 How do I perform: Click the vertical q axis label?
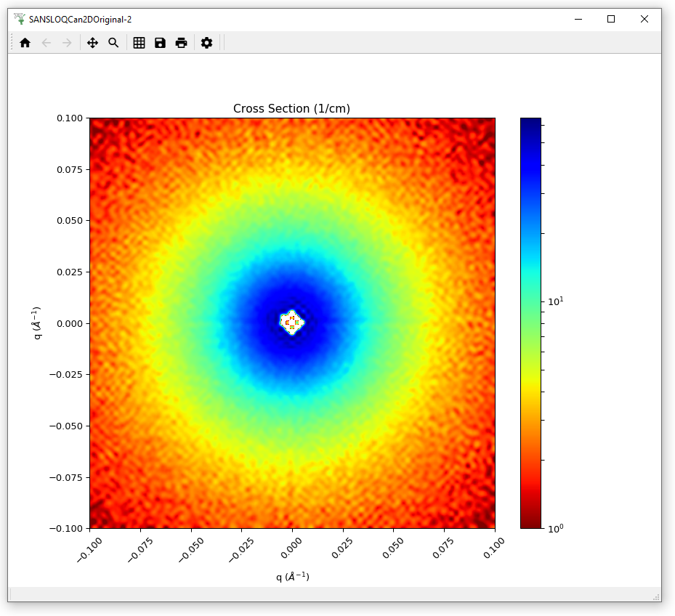38,323
